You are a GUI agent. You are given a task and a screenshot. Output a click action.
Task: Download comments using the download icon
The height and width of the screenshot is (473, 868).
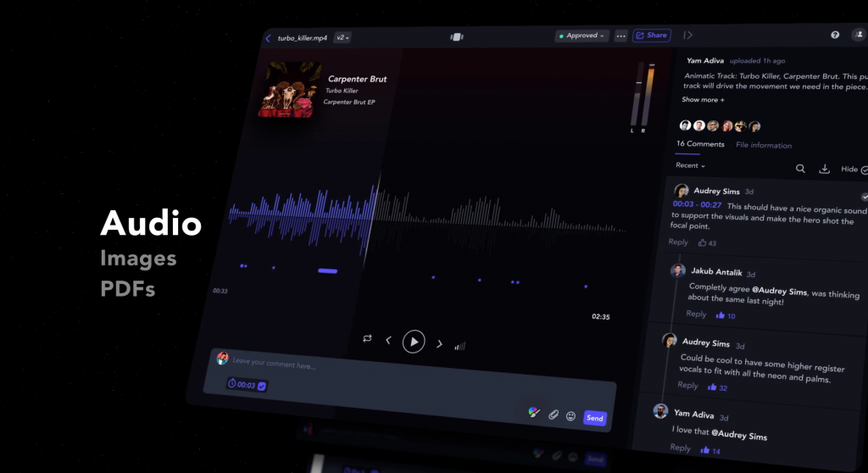(824, 170)
